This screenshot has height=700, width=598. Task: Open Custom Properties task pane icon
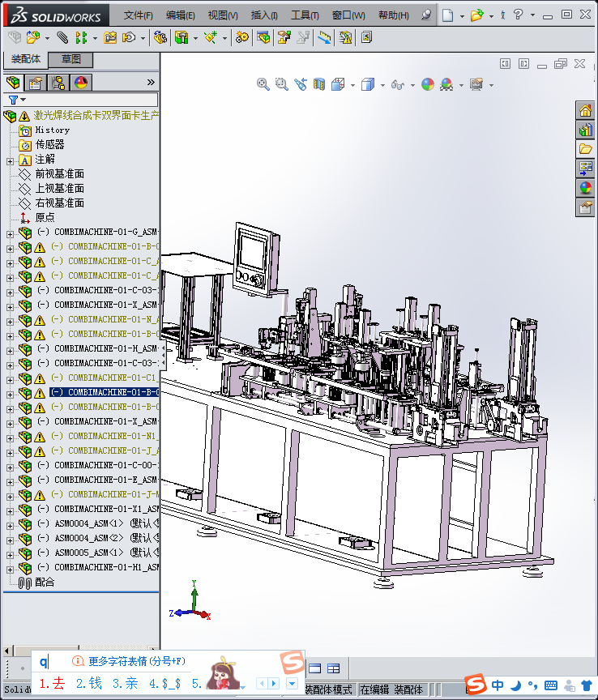585,207
